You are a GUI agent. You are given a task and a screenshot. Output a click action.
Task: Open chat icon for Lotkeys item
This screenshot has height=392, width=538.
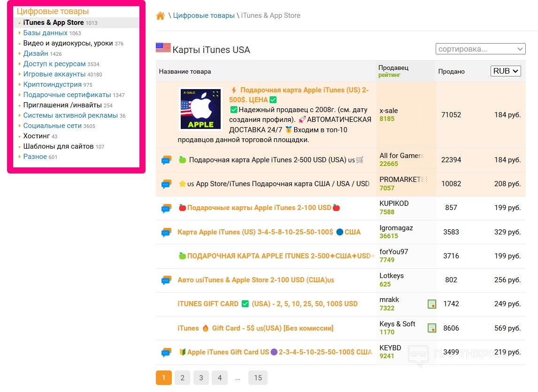tap(166, 280)
